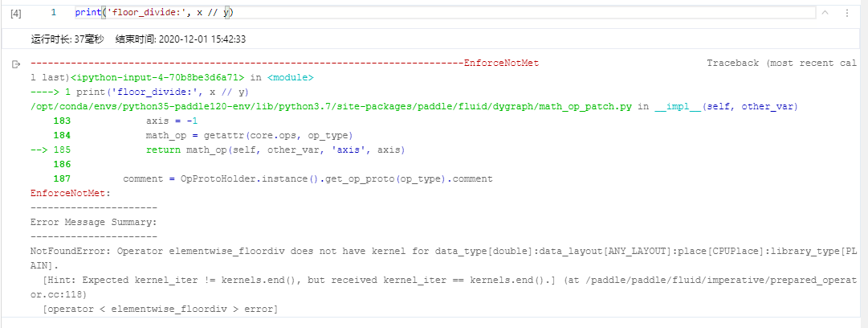
Task: Click traceback line 185 return math_op
Action: coord(218,150)
